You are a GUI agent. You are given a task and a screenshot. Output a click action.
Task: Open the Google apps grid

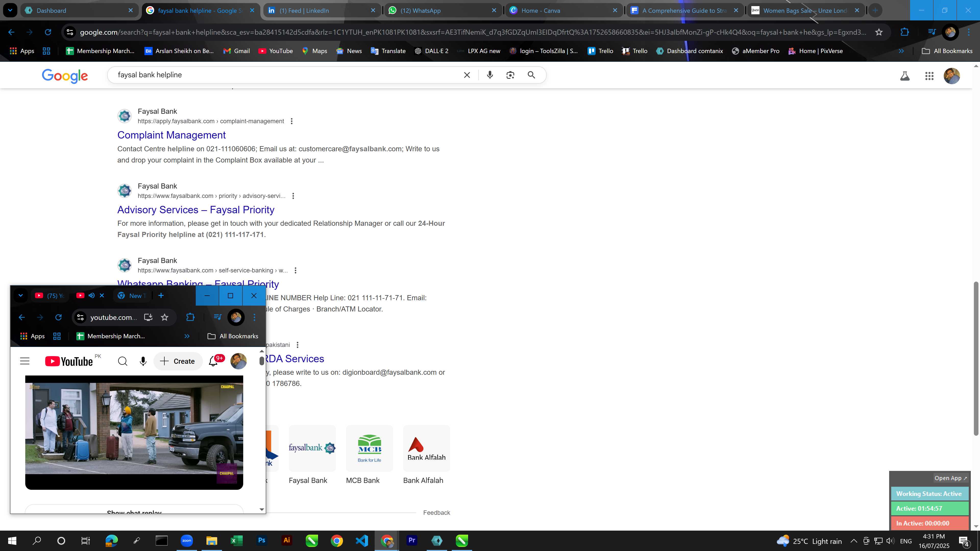tap(929, 76)
